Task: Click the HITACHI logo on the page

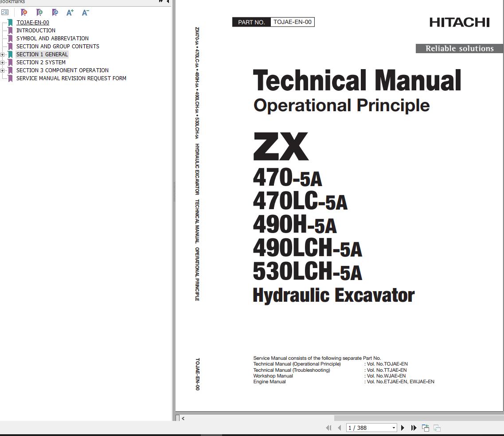Action: 459,23
